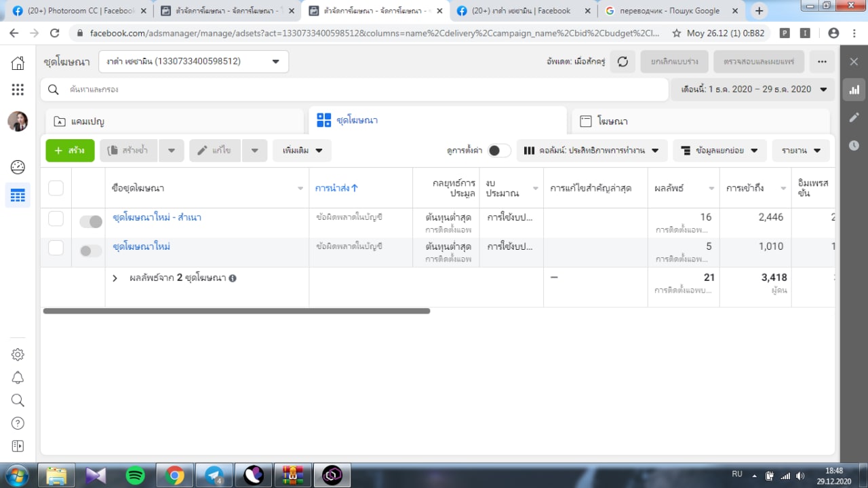The height and width of the screenshot is (488, 868).
Task: Open the ชุดโฆษณาใหม่ - สำเนา ad set link
Action: click(157, 218)
